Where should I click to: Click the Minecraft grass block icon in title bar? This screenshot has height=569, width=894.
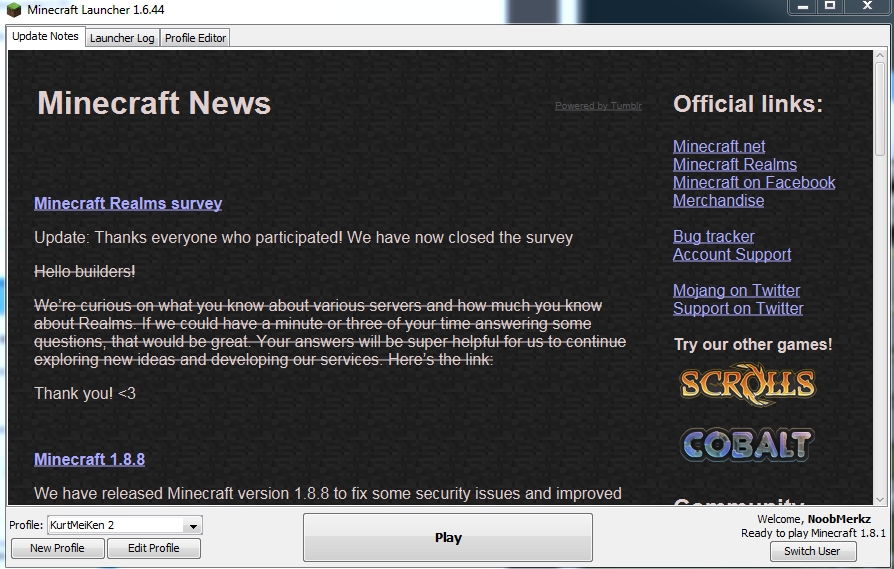pos(14,10)
